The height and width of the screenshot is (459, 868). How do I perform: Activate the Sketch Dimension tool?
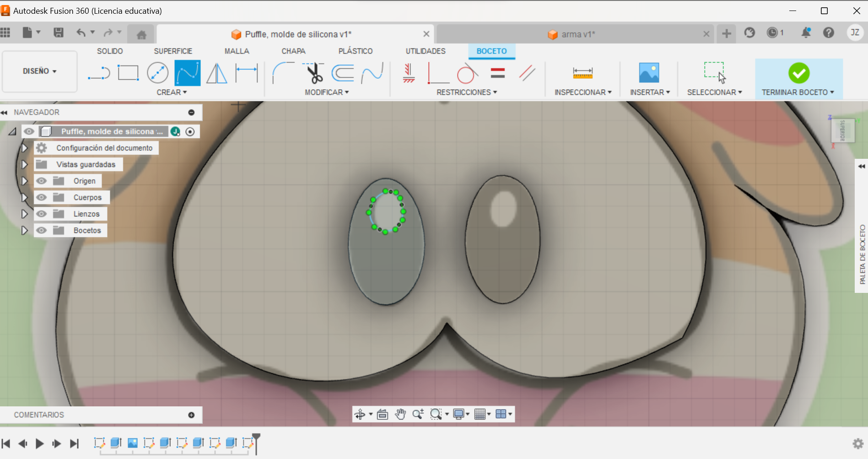(247, 73)
